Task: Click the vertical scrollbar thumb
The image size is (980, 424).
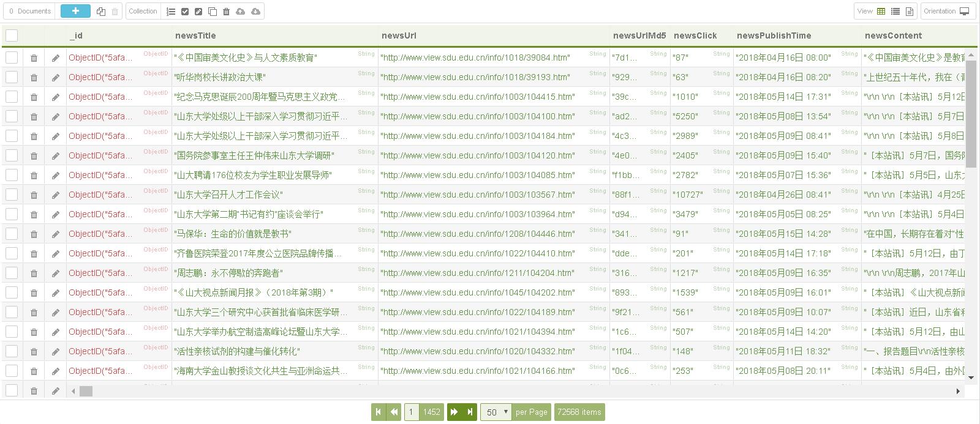Action: click(x=971, y=114)
